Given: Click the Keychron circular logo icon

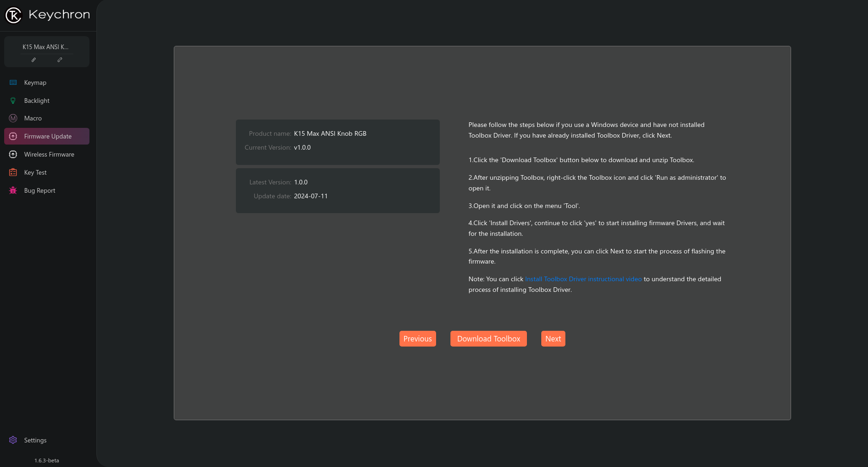Looking at the screenshot, I should (13, 15).
